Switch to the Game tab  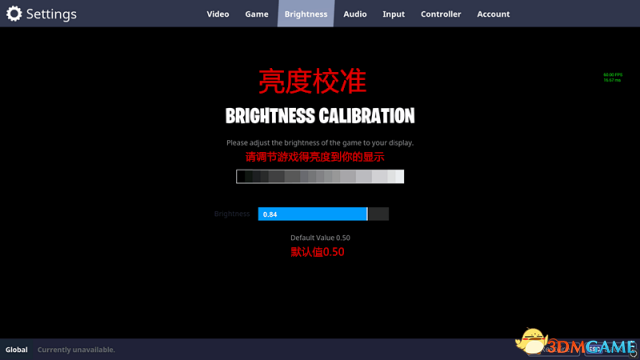click(257, 14)
